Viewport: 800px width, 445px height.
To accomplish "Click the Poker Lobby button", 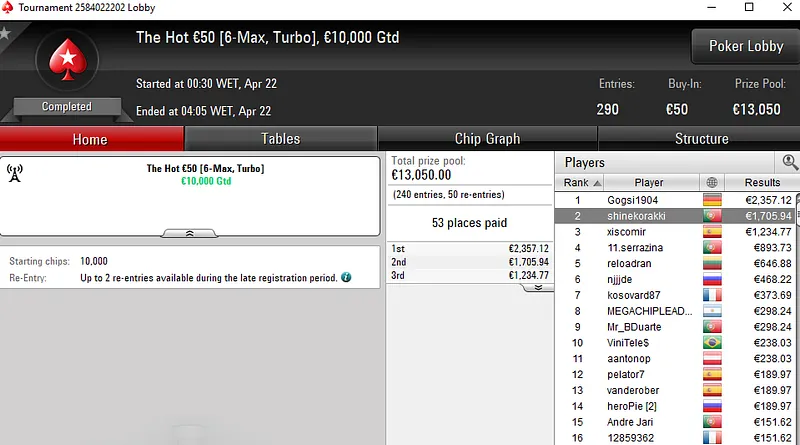I will point(745,46).
